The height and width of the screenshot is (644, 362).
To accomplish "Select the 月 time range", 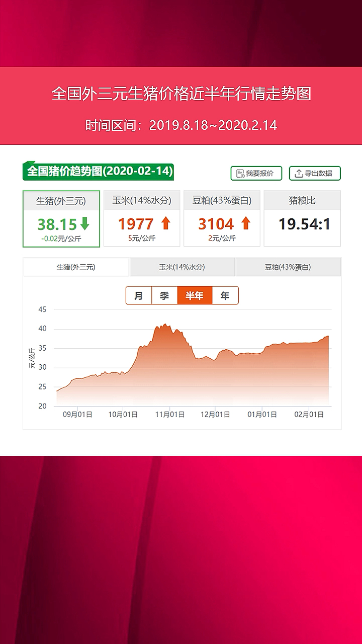I will pyautogui.click(x=139, y=296).
